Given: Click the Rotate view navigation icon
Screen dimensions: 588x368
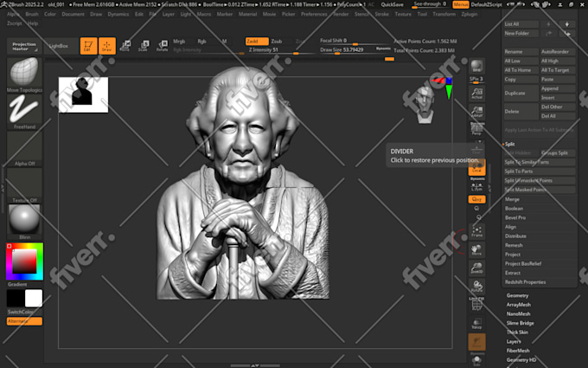Looking at the screenshot, I should [x=476, y=286].
